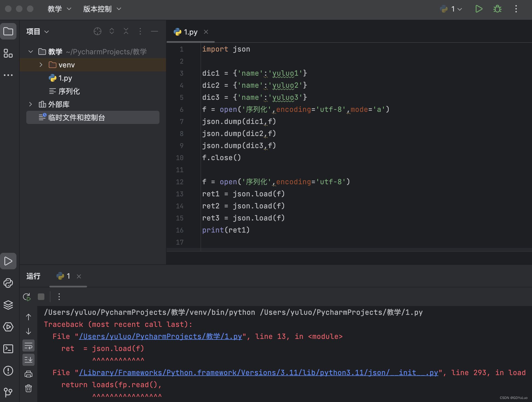Toggle the Project tool window folder icon
This screenshot has width=532, height=402.
coord(8,32)
